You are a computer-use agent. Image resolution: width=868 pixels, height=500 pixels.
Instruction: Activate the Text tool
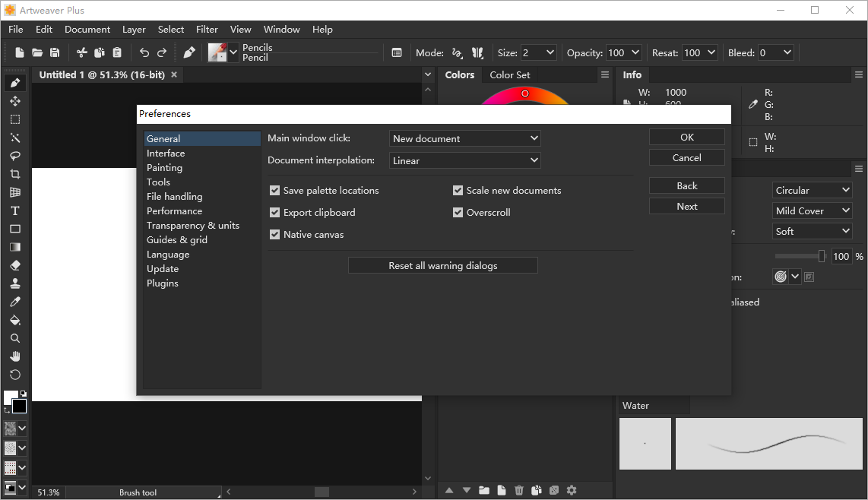point(14,210)
